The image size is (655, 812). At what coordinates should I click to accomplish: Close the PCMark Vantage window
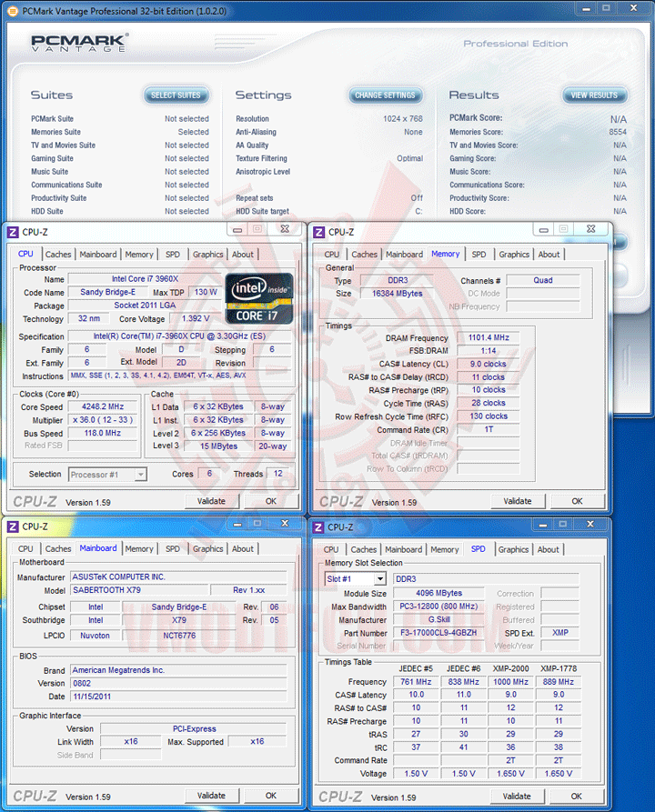click(633, 8)
